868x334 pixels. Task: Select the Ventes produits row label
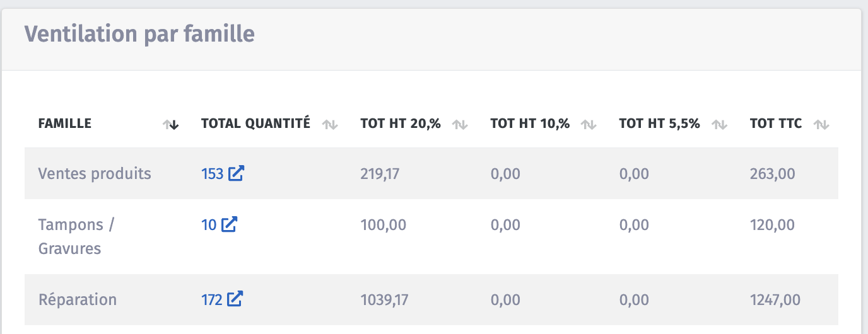click(95, 173)
